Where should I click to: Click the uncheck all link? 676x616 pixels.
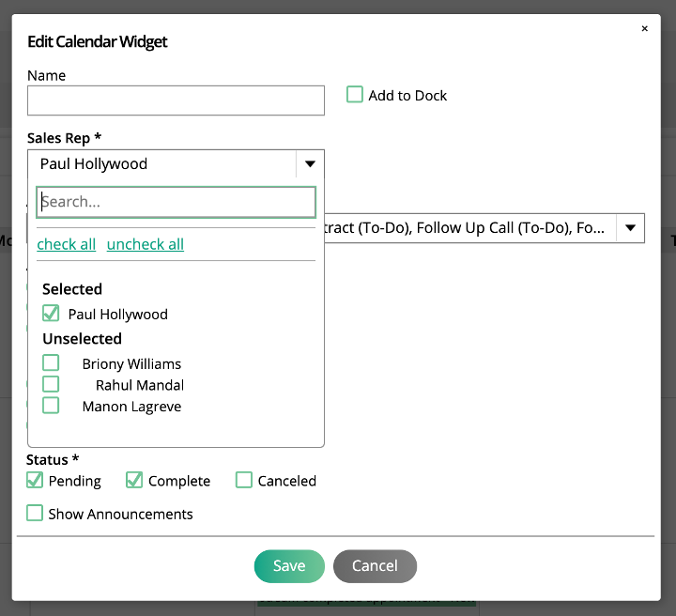point(146,244)
